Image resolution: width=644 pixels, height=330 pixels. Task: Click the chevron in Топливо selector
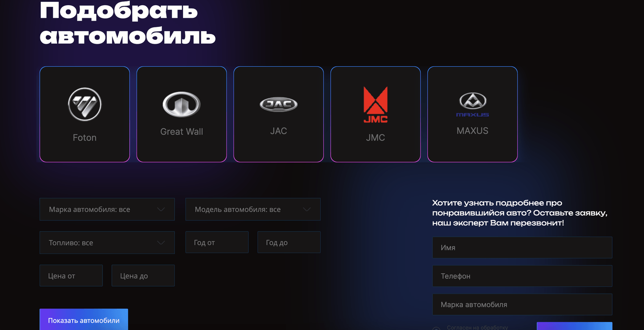(x=161, y=243)
